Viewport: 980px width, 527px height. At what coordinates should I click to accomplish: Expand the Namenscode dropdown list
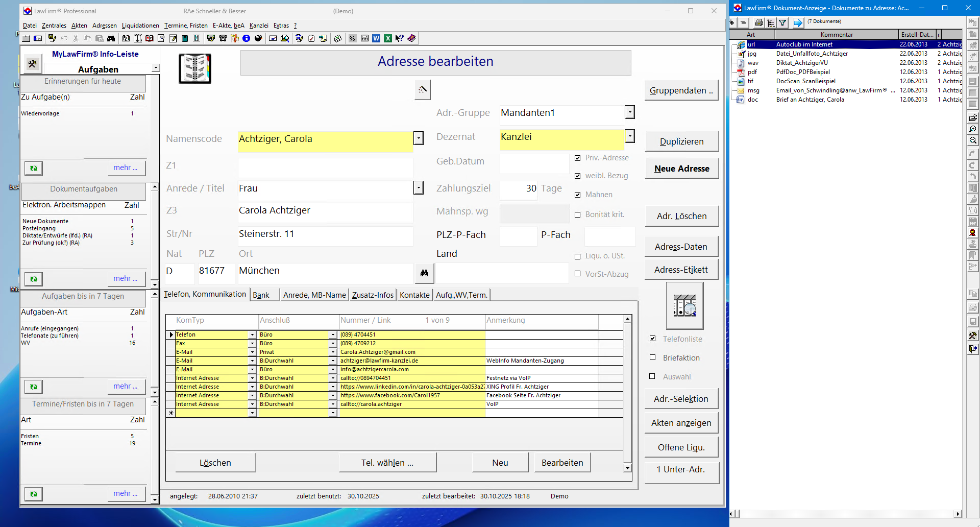point(419,138)
